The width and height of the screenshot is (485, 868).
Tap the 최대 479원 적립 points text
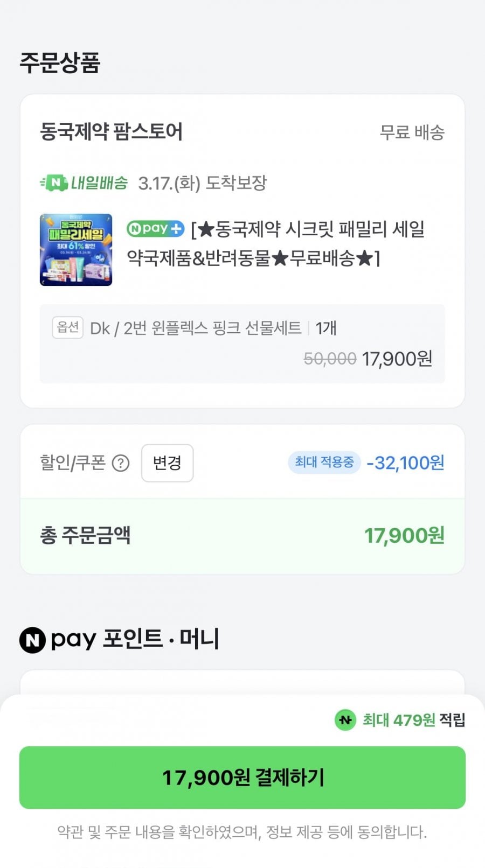(x=413, y=720)
